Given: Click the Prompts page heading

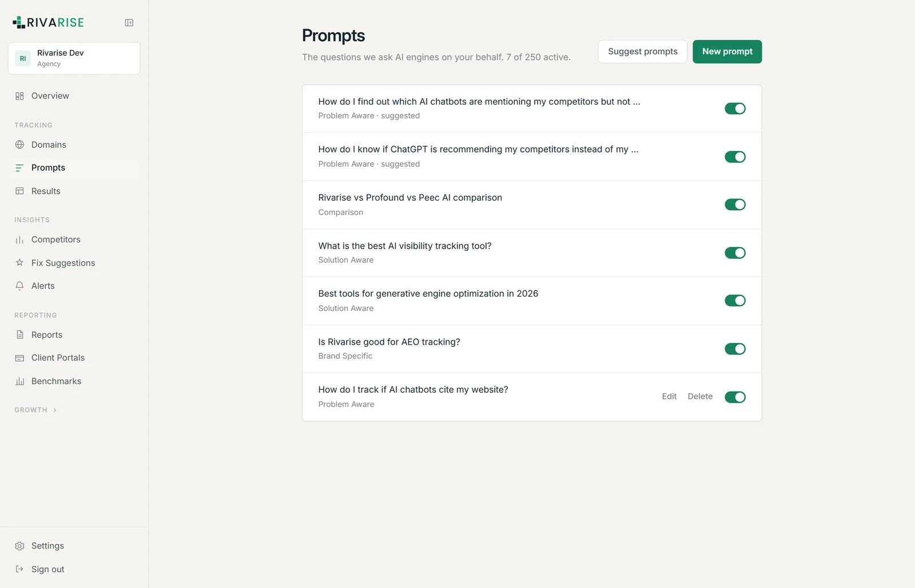Looking at the screenshot, I should coord(333,35).
